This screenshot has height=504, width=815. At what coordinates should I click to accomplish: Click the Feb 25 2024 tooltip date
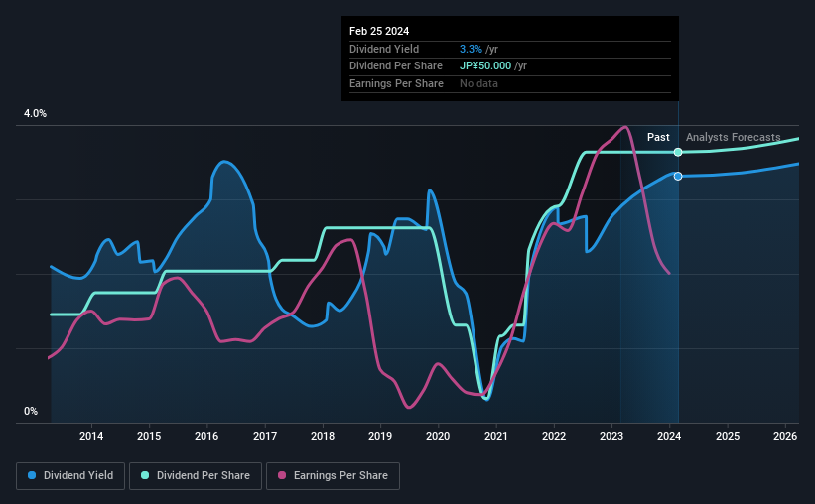(379, 31)
